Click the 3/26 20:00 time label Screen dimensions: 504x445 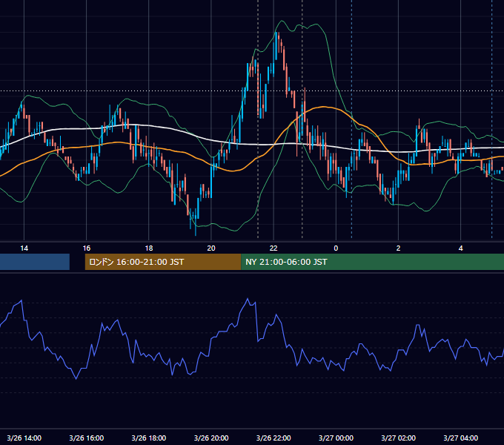pyautogui.click(x=211, y=438)
